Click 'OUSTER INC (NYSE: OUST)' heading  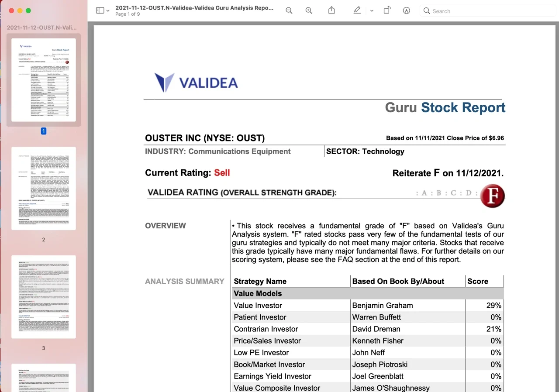[x=205, y=138]
